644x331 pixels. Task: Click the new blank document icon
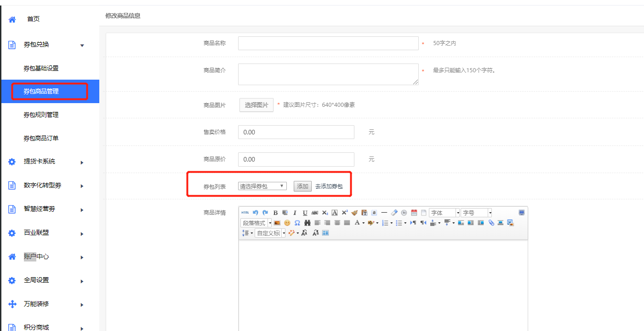pos(424,213)
